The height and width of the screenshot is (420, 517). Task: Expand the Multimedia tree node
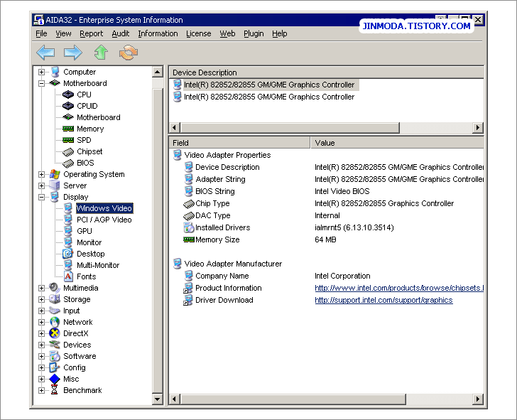(x=41, y=288)
